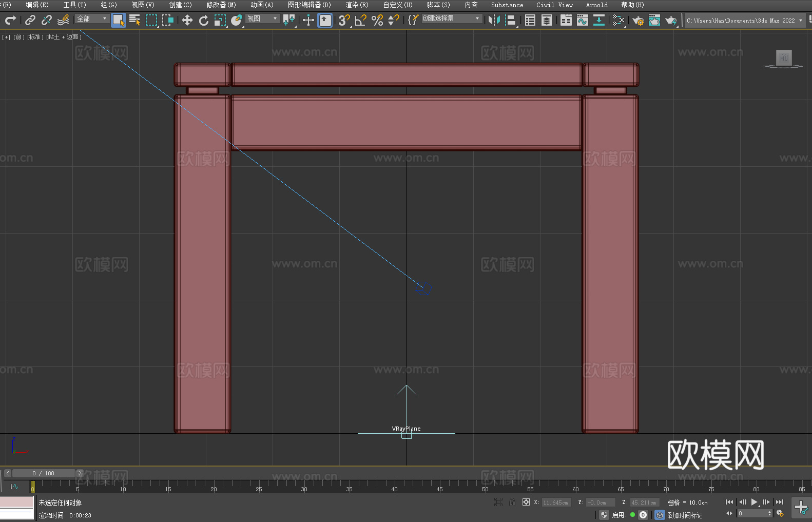Open Mini Curve Editor toggle
812x522 pixels.
14,486
